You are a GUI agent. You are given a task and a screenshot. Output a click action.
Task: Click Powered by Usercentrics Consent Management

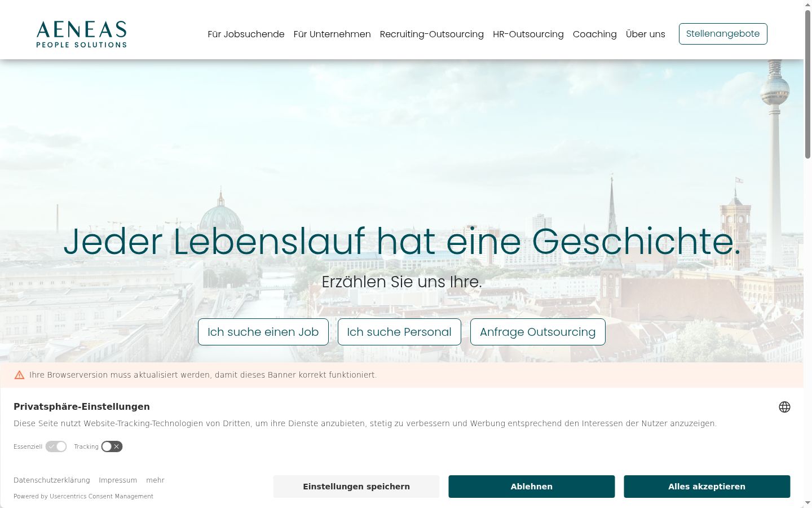click(83, 497)
